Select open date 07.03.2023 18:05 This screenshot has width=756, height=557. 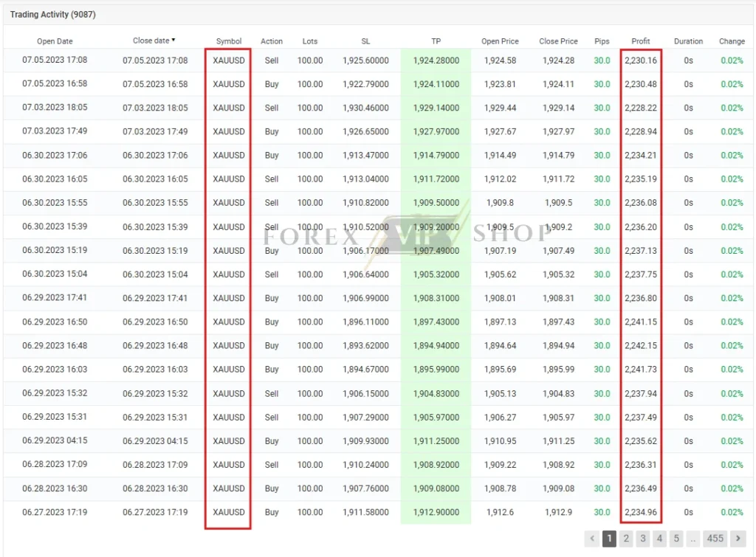(55, 108)
